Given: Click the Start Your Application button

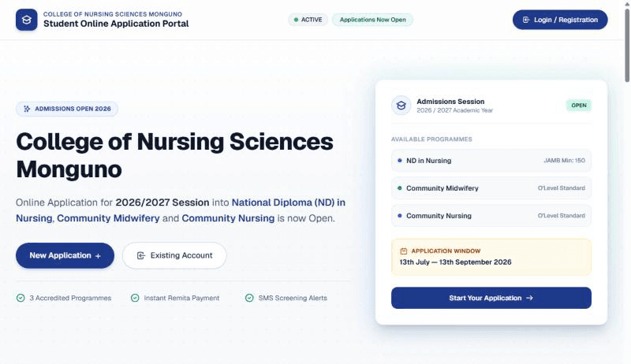Looking at the screenshot, I should [491, 298].
